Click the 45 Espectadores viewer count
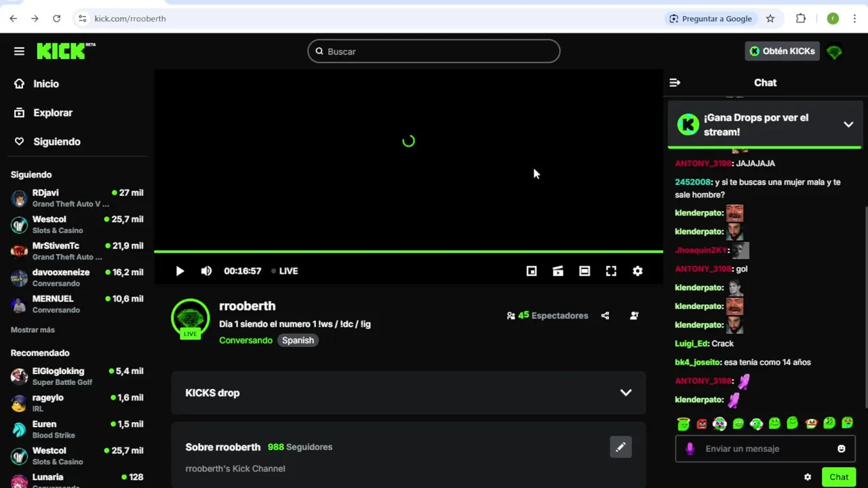Screen dimensions: 868x488 coord(547,316)
